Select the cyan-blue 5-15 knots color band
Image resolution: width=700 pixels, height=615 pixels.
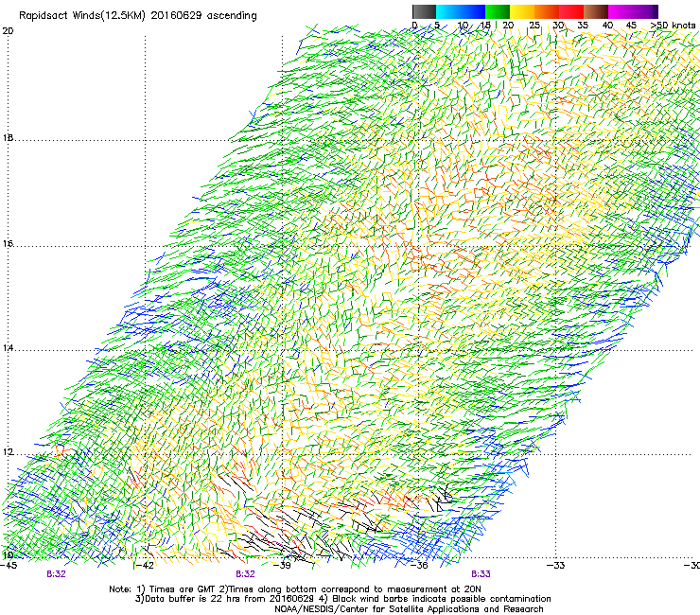(x=461, y=11)
